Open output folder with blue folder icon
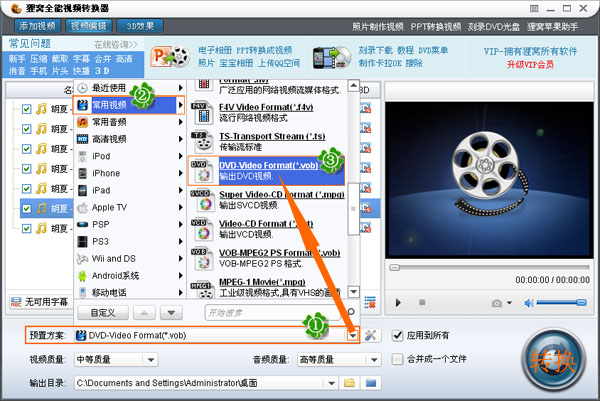This screenshot has height=401, width=600. click(x=370, y=383)
